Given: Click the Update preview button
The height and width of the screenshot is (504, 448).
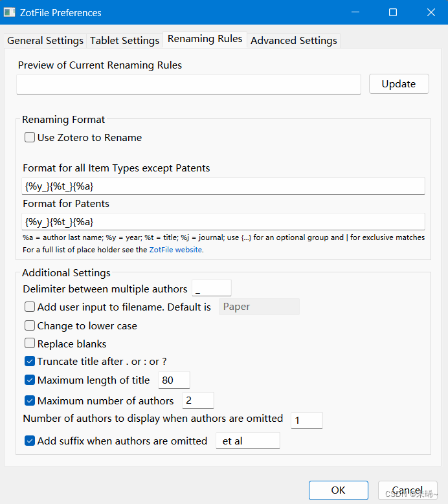Looking at the screenshot, I should pos(399,84).
